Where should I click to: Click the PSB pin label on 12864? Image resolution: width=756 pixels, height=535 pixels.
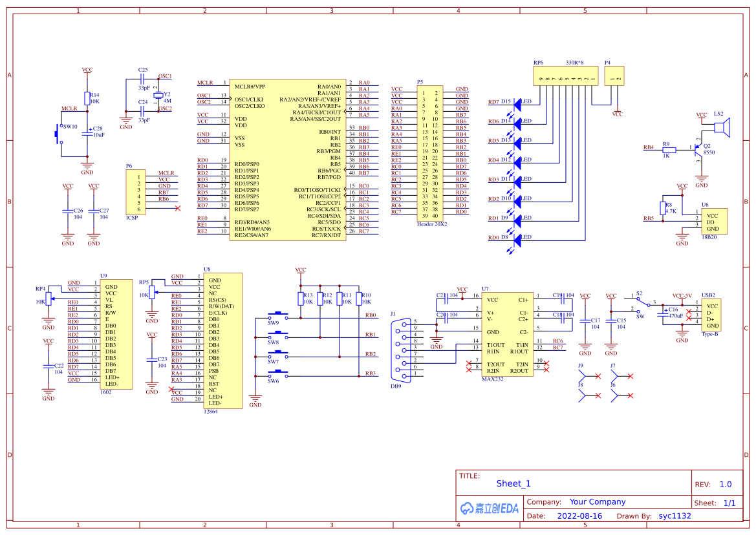[x=213, y=371]
